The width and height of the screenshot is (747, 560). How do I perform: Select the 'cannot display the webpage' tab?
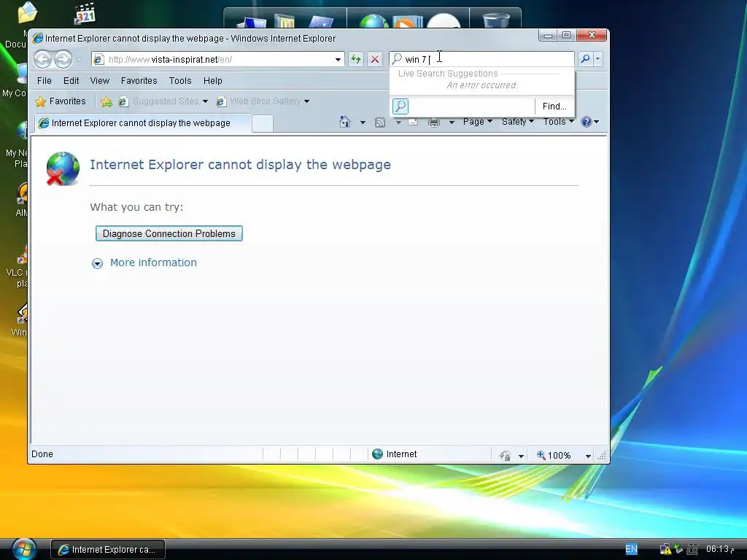(142, 122)
